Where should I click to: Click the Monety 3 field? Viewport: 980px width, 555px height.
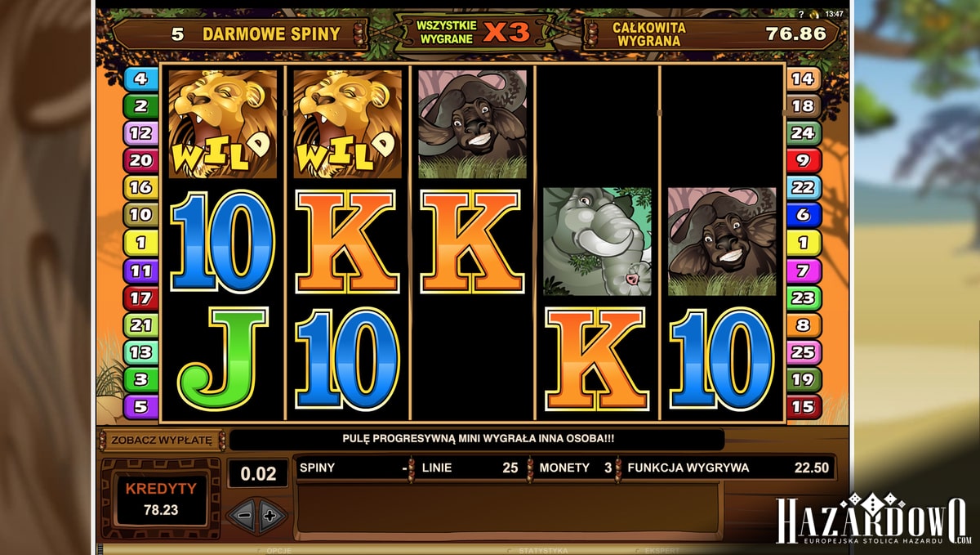coord(577,468)
